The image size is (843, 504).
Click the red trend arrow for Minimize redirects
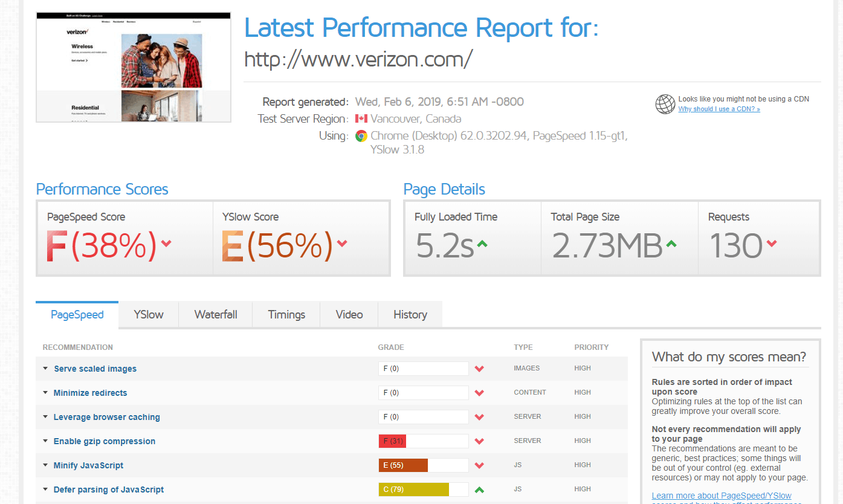pyautogui.click(x=479, y=393)
